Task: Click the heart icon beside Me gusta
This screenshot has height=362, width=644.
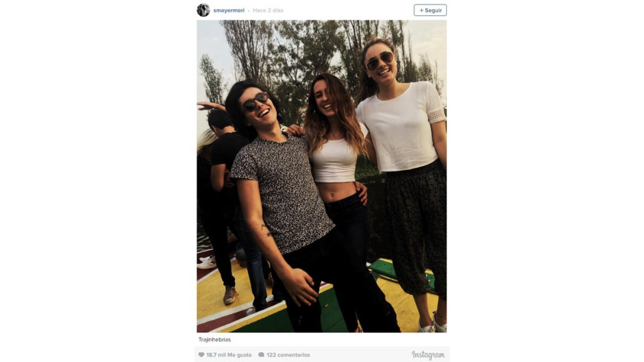Action: click(201, 354)
